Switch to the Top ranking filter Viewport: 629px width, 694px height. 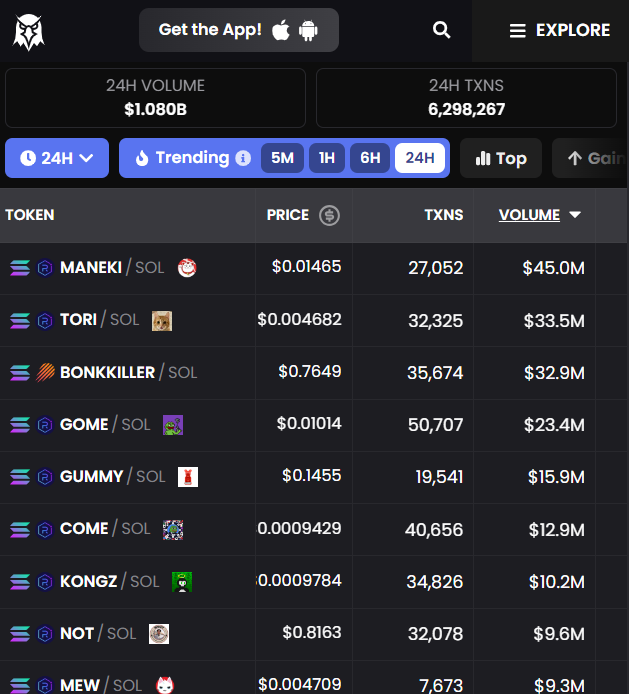501,158
